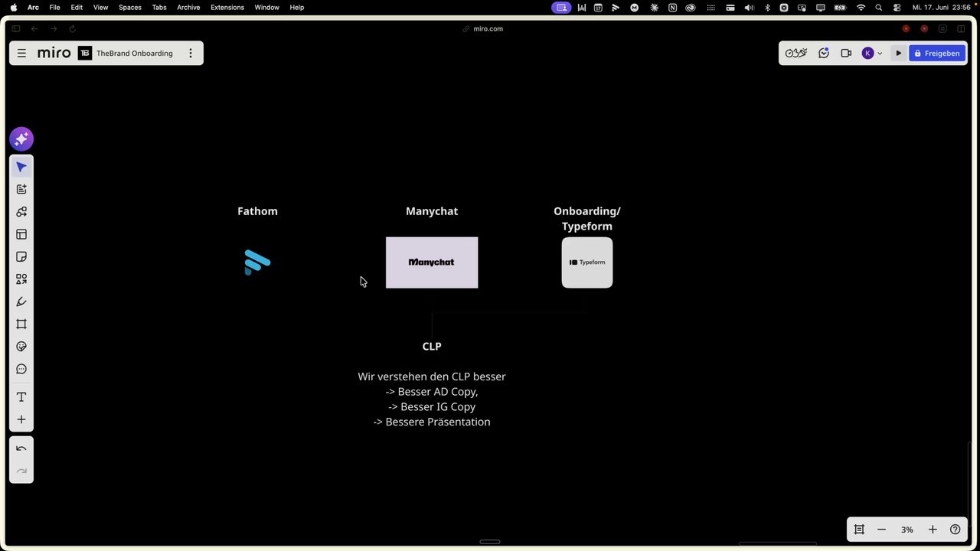Go forward in Arc browser
Screen dimensions: 980x551
pyautogui.click(x=54, y=29)
